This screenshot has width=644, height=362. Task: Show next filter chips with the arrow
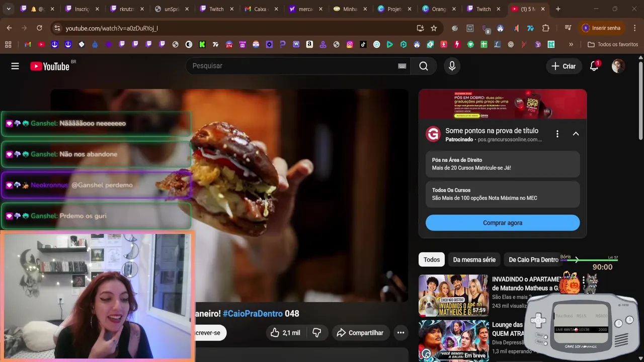(x=576, y=260)
